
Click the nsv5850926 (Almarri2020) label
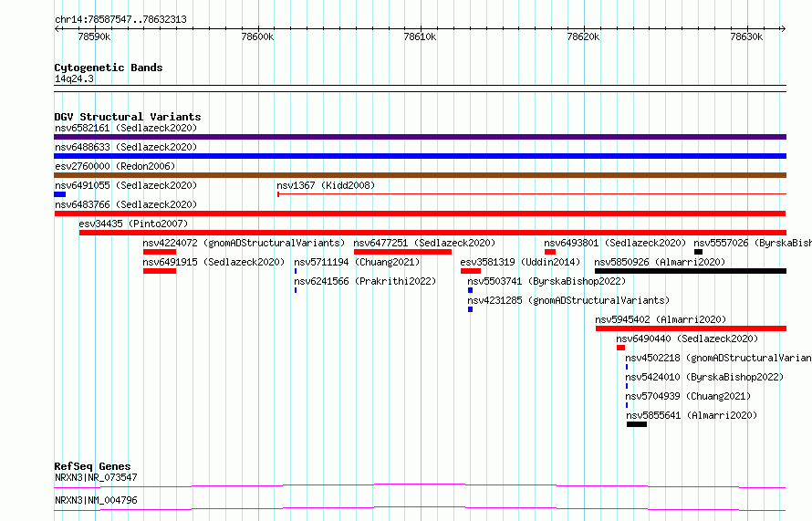point(660,262)
